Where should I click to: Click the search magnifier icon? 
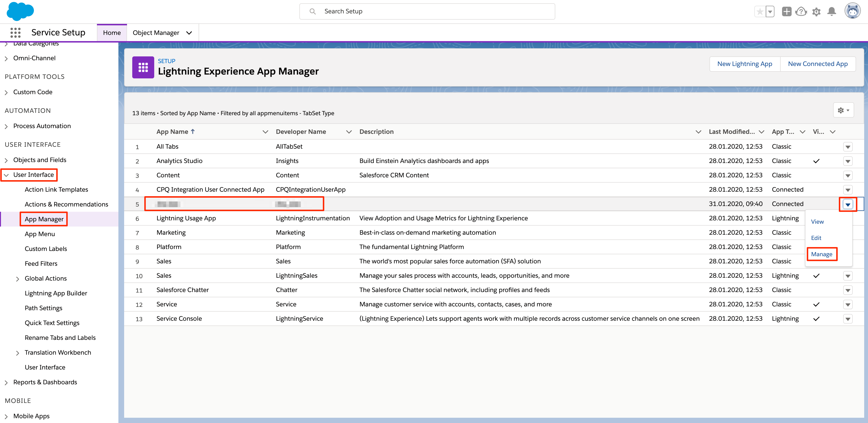click(312, 11)
